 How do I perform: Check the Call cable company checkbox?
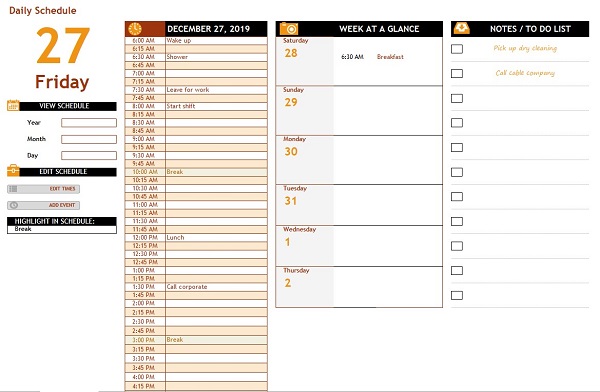click(x=457, y=74)
